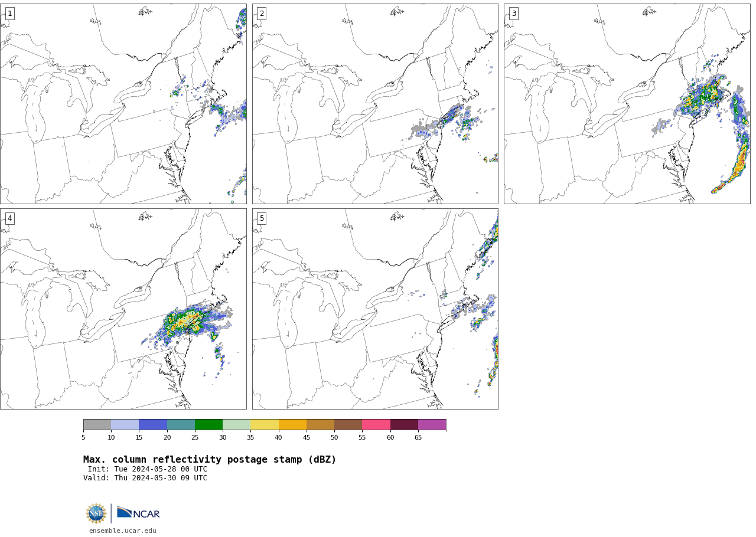Image resolution: width=756 pixels, height=537 pixels.
Task: Select the blue 15-20 dBZ swatch
Action: 153,425
